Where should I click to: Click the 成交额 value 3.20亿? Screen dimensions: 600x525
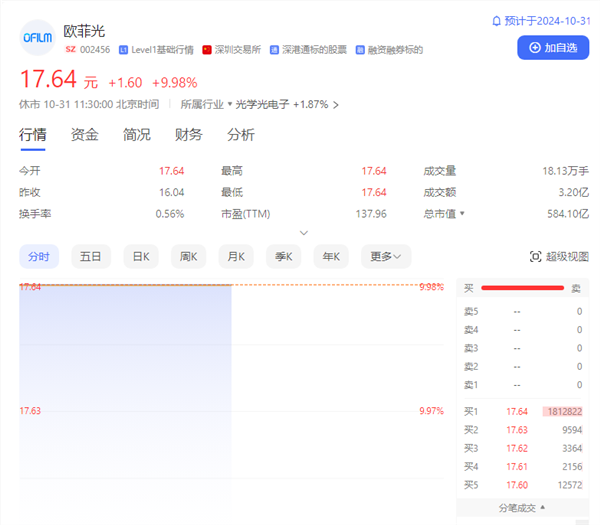574,192
